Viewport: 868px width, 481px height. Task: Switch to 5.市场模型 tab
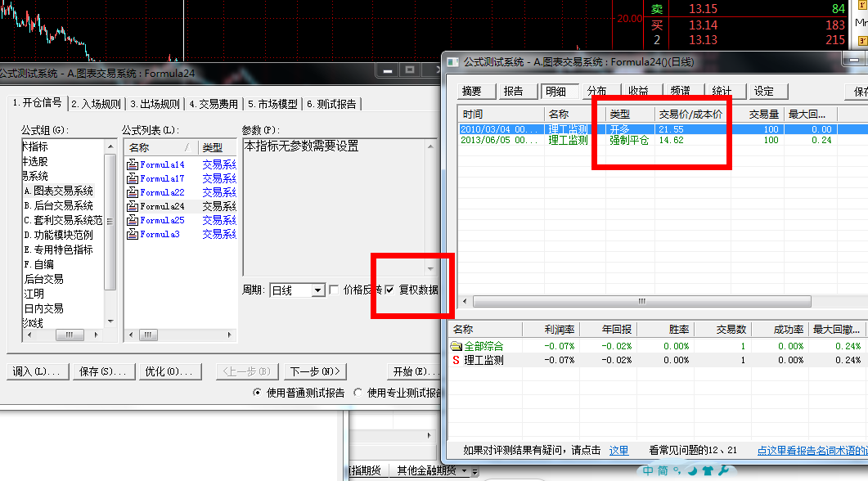pos(272,104)
